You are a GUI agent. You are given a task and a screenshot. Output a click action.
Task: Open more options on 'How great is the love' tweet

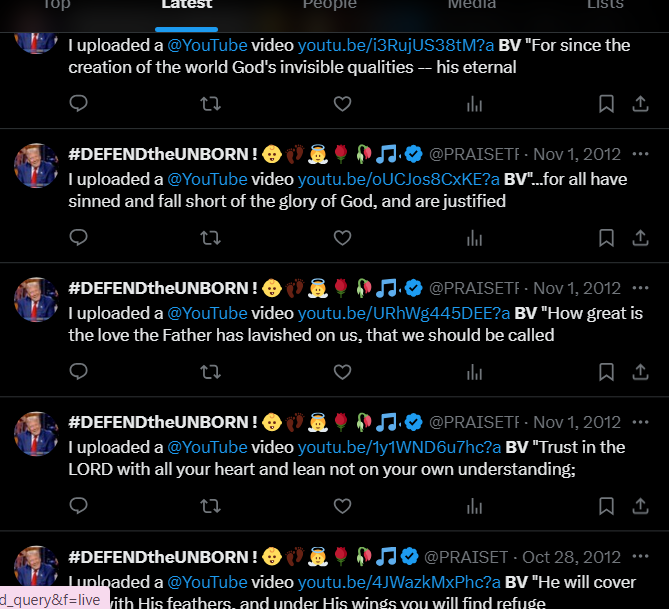(640, 288)
